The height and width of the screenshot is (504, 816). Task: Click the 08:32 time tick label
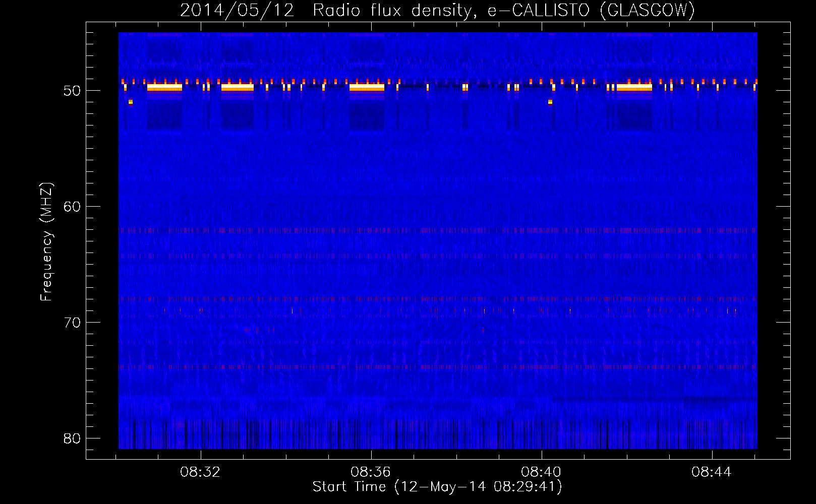click(200, 472)
